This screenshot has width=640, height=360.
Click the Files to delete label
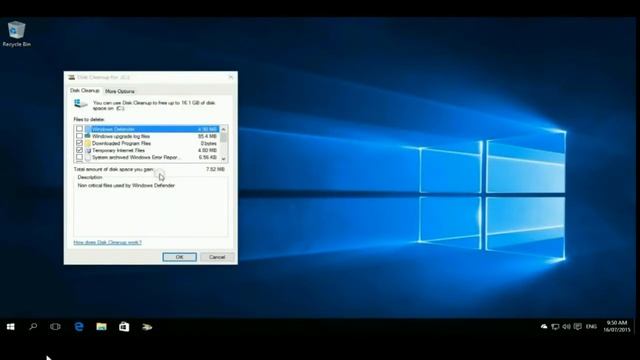(89, 119)
